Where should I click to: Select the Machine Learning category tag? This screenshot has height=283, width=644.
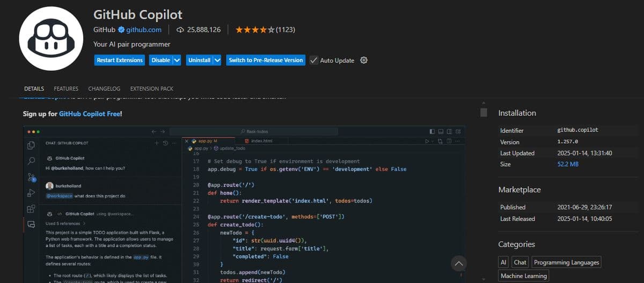coord(524,276)
